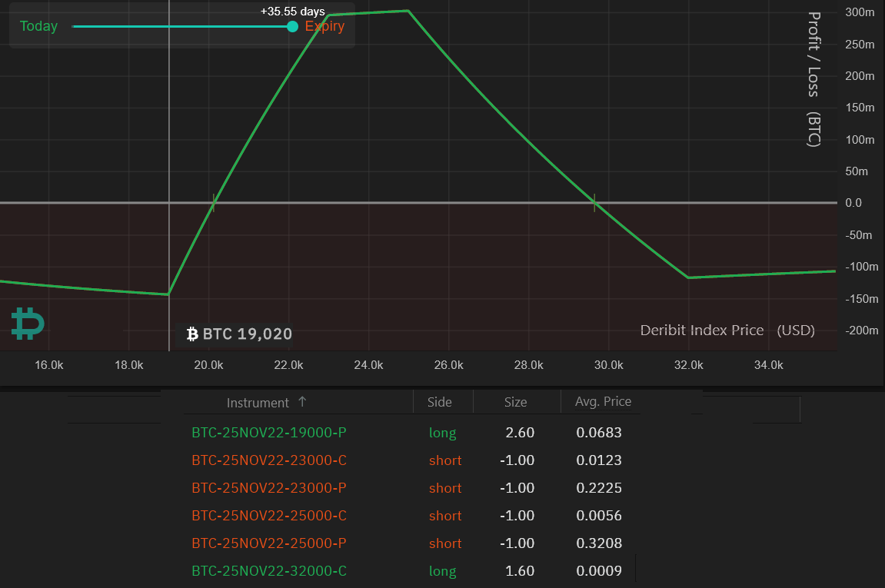Sort the table by the Size column header
Screen dimensions: 885x588
pyautogui.click(x=515, y=402)
